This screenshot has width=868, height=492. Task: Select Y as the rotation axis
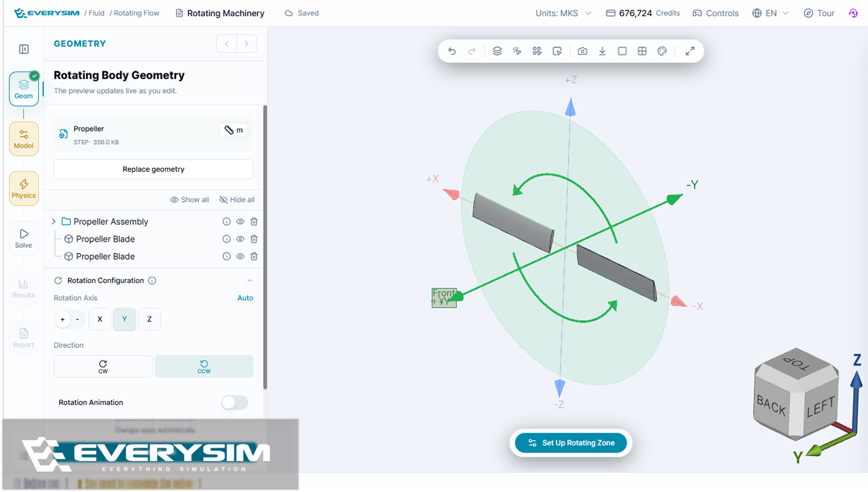pyautogui.click(x=125, y=319)
